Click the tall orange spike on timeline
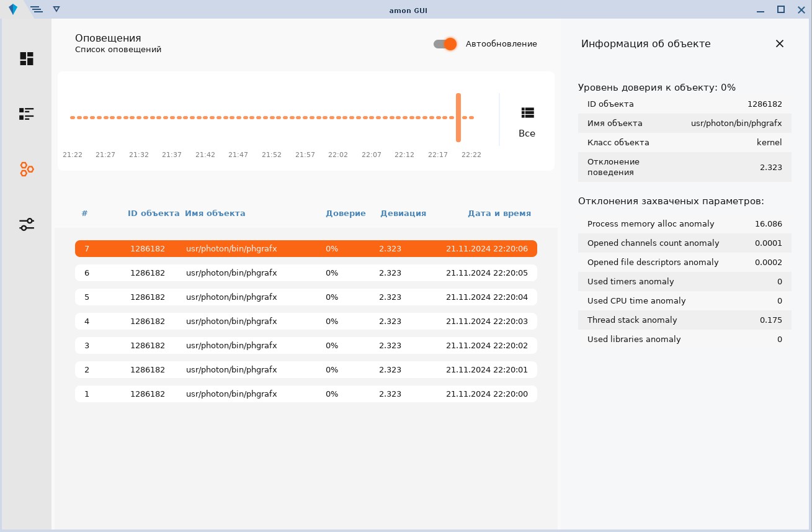 pos(458,117)
